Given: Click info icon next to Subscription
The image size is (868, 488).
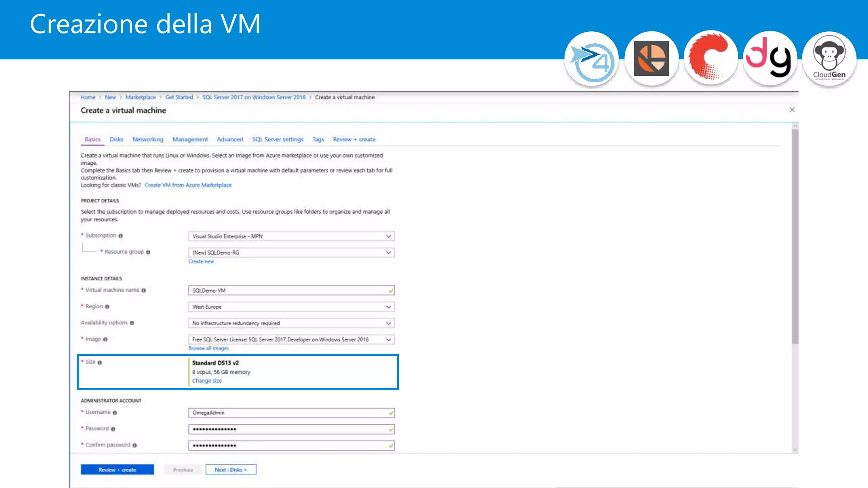Looking at the screenshot, I should point(121,236).
